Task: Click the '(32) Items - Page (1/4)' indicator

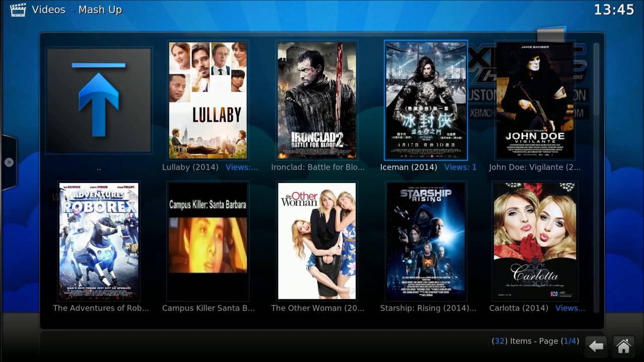Action: point(535,341)
